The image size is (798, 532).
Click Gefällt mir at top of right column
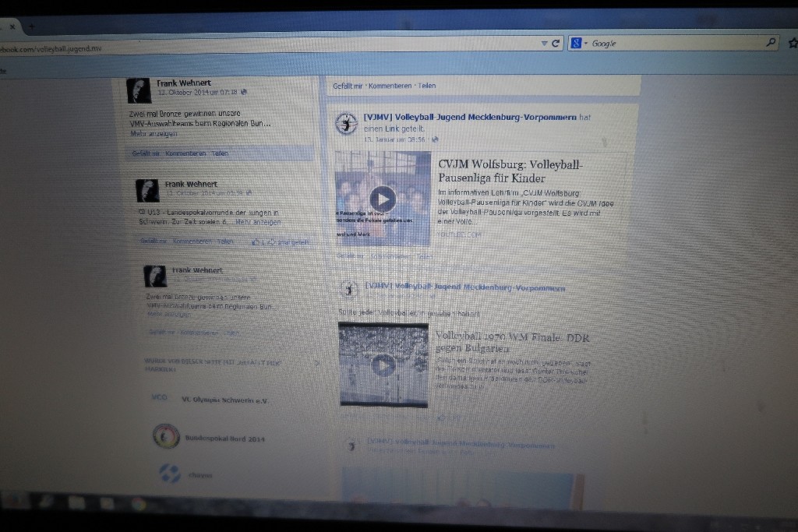[x=348, y=86]
